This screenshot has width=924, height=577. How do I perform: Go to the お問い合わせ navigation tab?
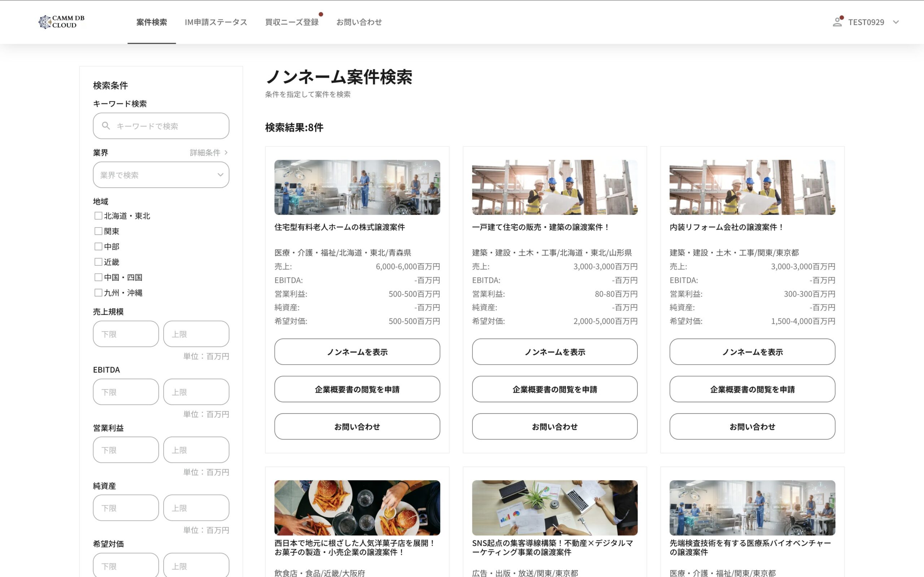[x=359, y=22]
